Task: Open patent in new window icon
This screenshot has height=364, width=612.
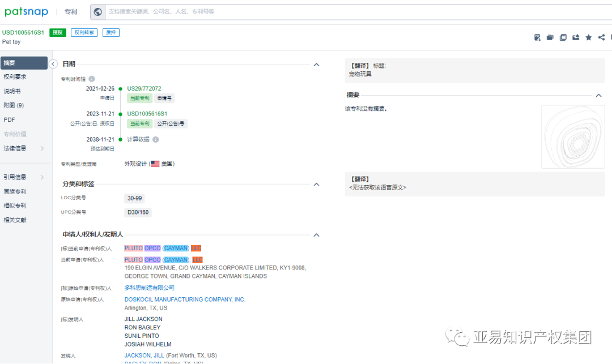Action: tap(563, 37)
